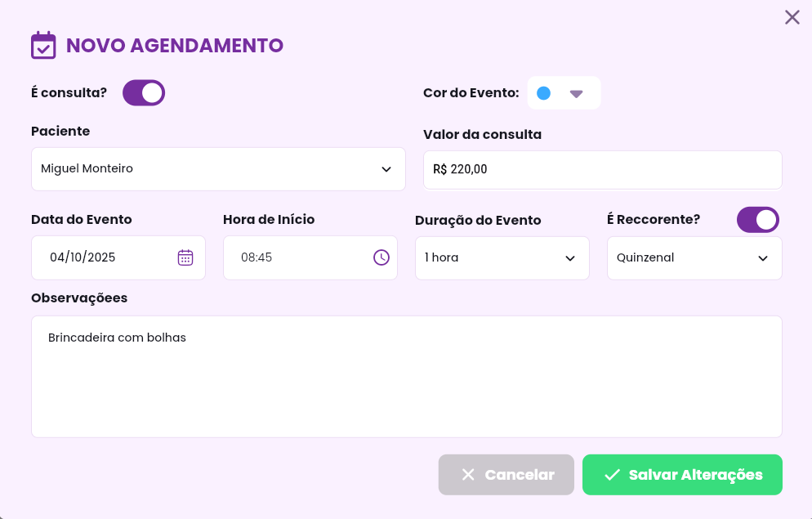Click the Salvar Alterações button
This screenshot has height=519, width=812.
coord(682,475)
